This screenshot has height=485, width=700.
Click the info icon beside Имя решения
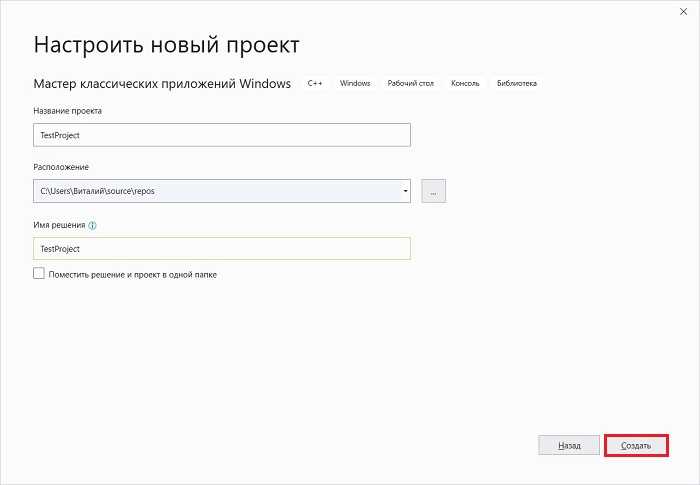pos(93,226)
